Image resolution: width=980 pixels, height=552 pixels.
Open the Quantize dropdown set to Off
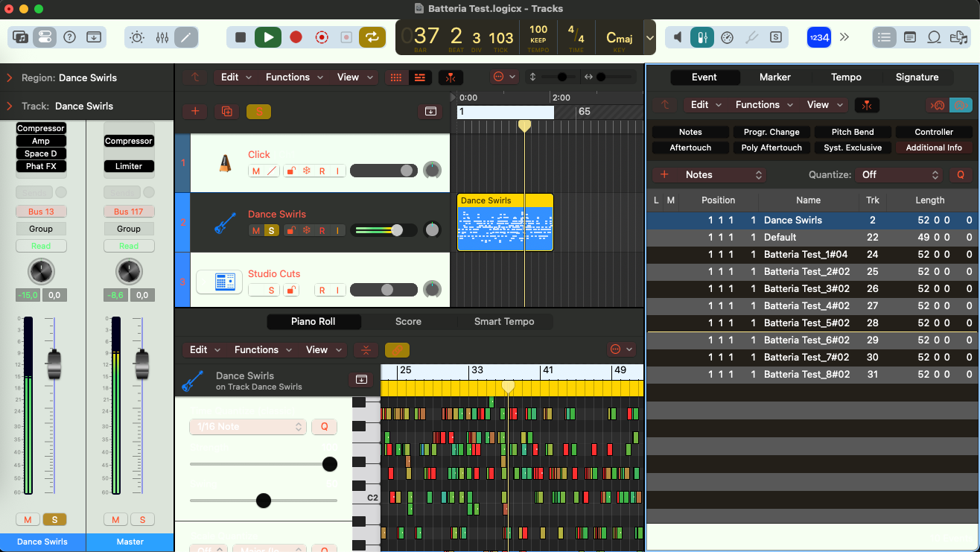pos(900,175)
